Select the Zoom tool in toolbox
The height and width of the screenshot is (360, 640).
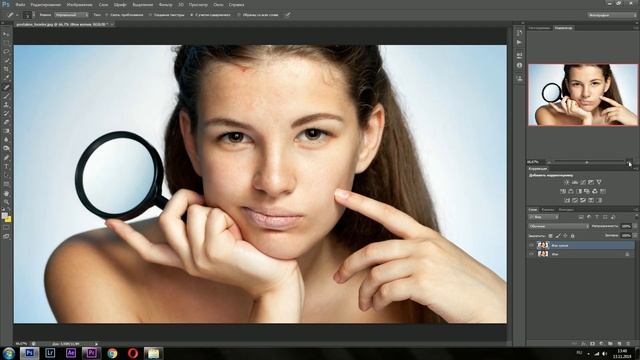point(6,202)
